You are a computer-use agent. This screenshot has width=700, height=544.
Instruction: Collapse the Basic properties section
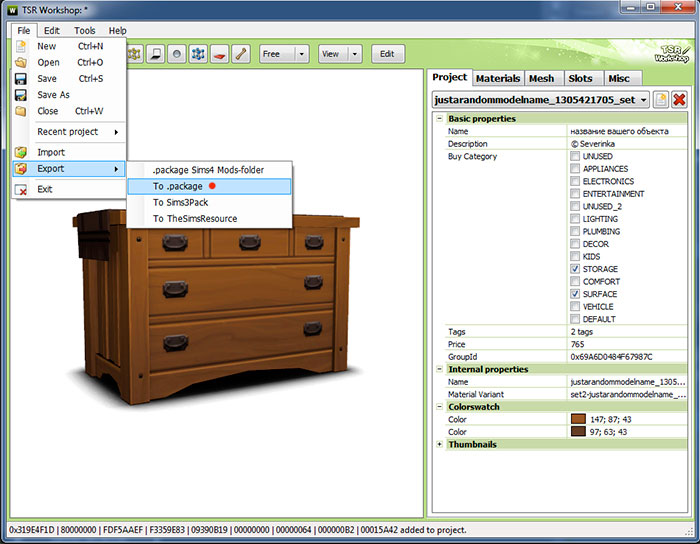coord(439,119)
